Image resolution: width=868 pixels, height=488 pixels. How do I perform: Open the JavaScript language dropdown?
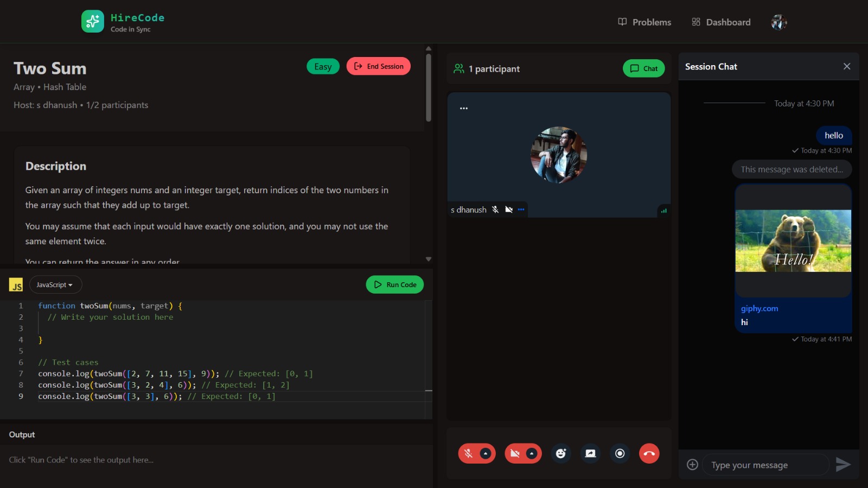[x=55, y=284]
